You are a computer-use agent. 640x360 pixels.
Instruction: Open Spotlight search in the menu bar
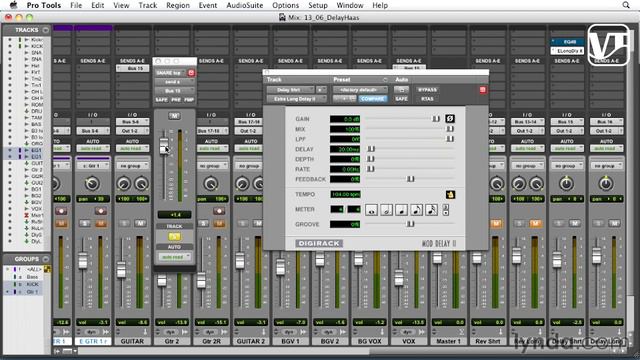(x=626, y=5)
